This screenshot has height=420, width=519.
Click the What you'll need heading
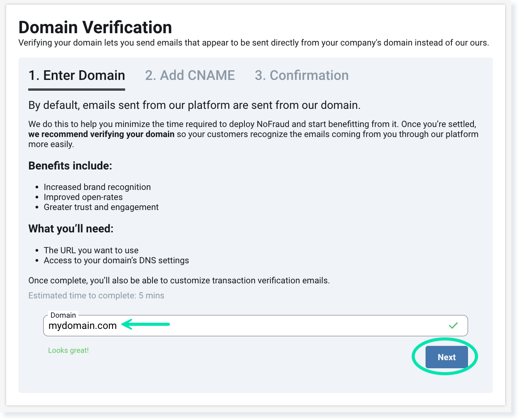(x=71, y=229)
